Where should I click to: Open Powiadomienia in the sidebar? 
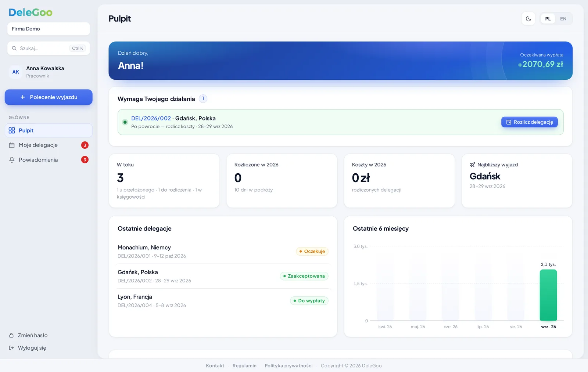click(49, 160)
